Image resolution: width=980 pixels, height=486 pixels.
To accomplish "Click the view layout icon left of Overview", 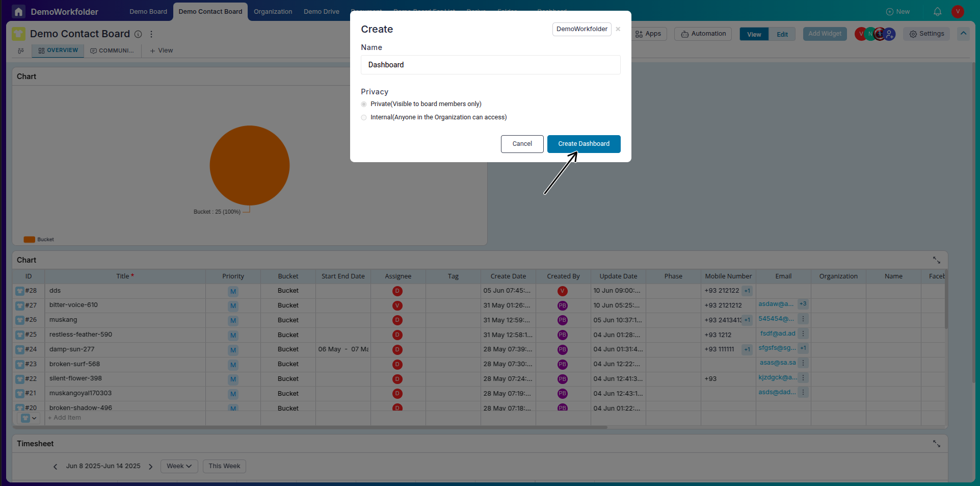I will pyautogui.click(x=21, y=50).
